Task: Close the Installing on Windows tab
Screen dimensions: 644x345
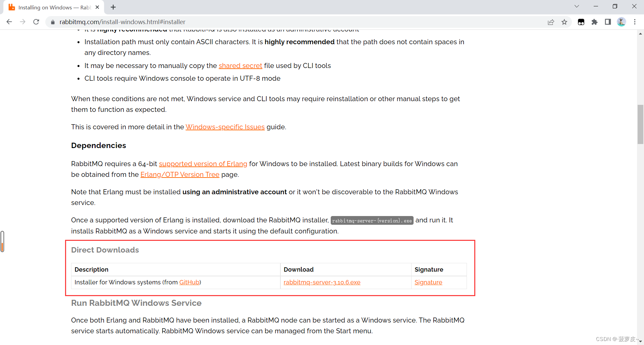Action: coord(97,7)
